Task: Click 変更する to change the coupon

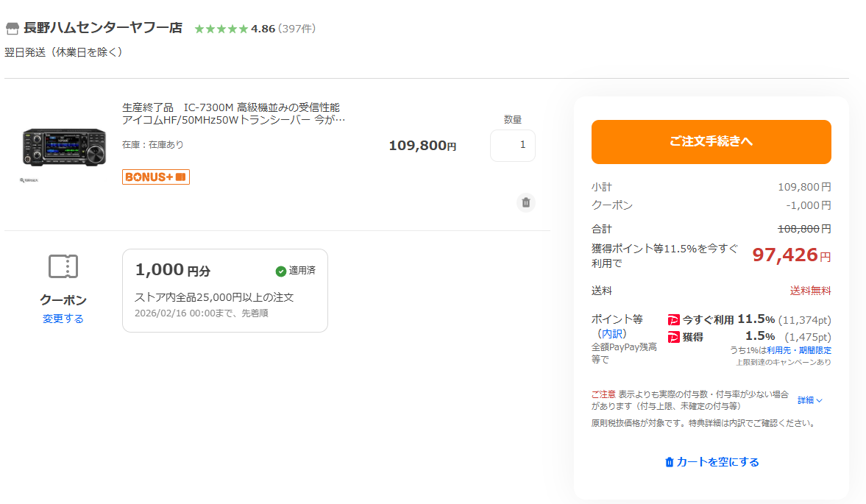Action: [x=63, y=319]
